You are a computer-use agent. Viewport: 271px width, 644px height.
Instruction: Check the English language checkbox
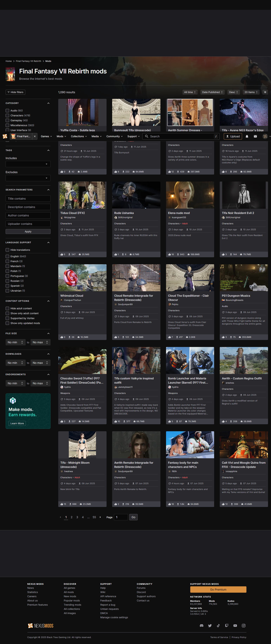7,257
